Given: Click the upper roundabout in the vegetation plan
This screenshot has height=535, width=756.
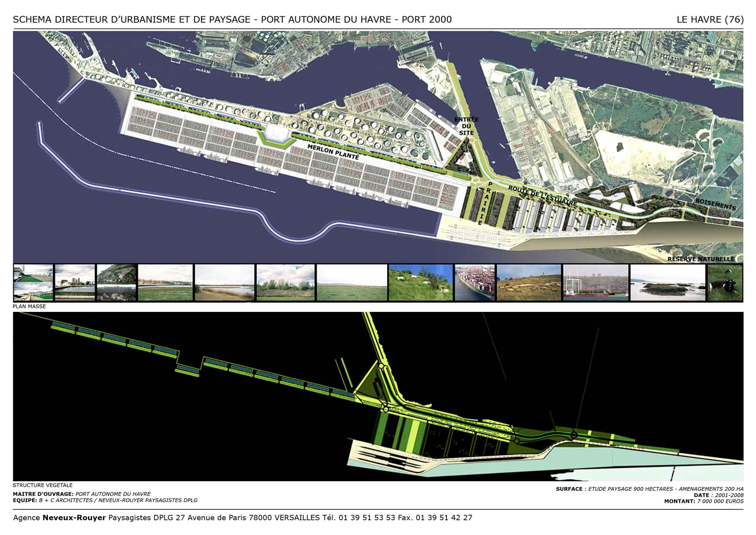Looking at the screenshot, I should (382, 366).
